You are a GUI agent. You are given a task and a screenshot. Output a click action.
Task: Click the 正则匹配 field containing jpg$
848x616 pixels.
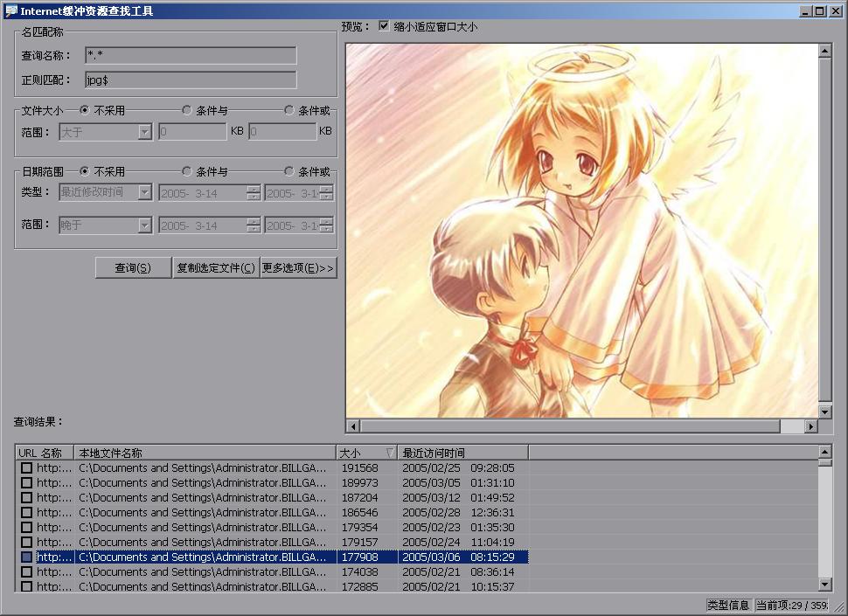point(191,80)
